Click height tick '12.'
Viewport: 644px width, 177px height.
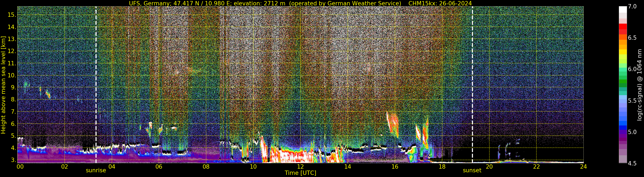click(12, 51)
